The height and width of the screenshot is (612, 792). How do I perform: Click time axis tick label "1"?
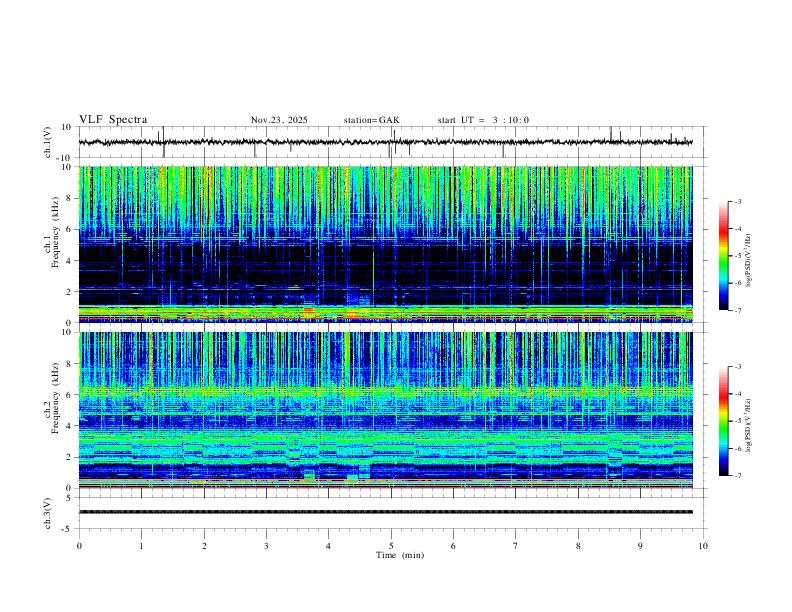[x=141, y=546]
